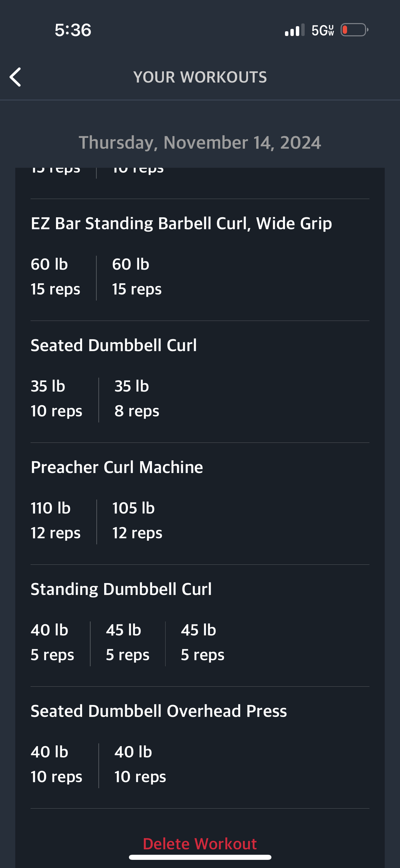Tap the 5G UW network indicator
400x868 pixels.
323,30
